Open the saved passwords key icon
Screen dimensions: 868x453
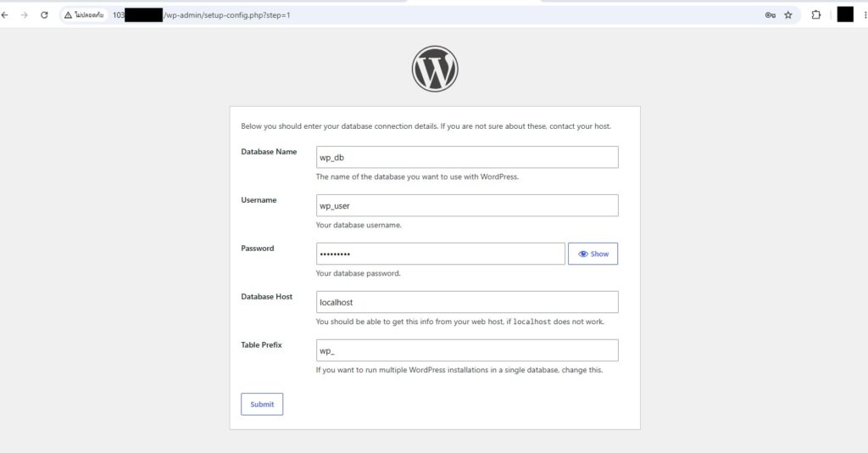tap(770, 15)
